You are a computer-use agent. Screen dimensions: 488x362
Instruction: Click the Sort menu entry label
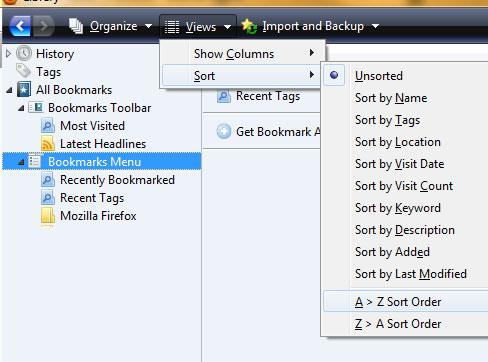pyautogui.click(x=204, y=76)
